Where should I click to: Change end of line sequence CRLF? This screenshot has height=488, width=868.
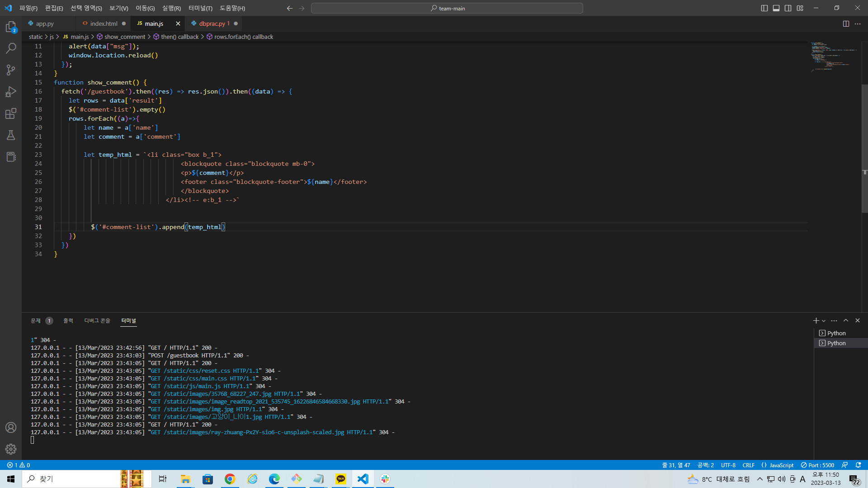[748, 465]
